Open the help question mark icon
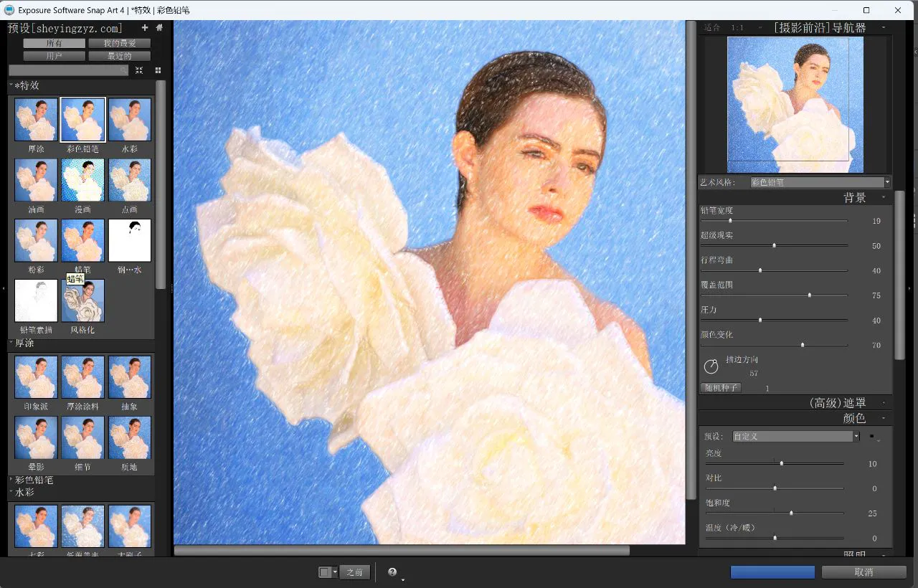Viewport: 918px width, 588px height. click(392, 572)
